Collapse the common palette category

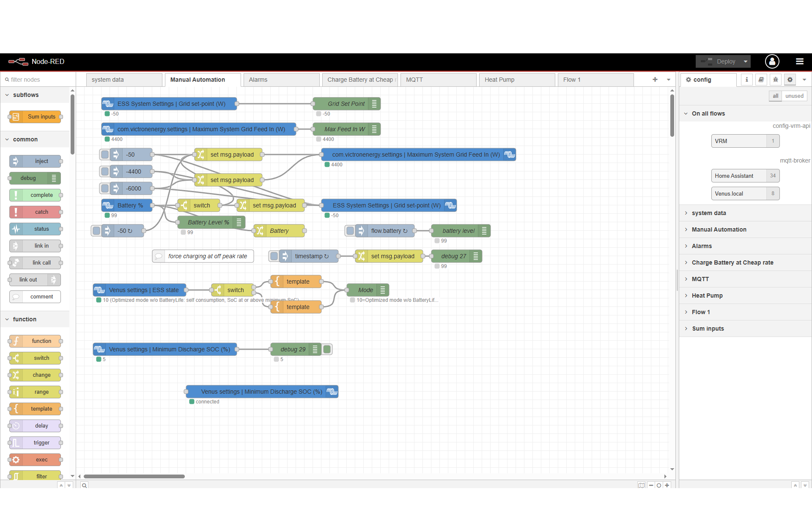(25, 139)
